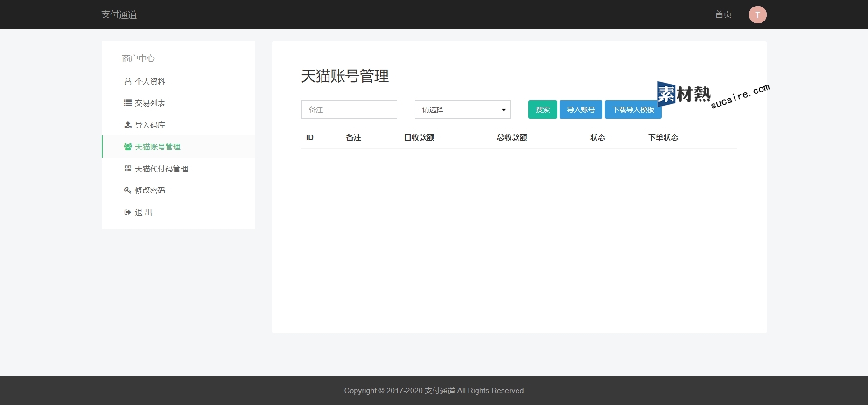The width and height of the screenshot is (868, 405).
Task: Expand the 请选择 dropdown
Action: [462, 109]
